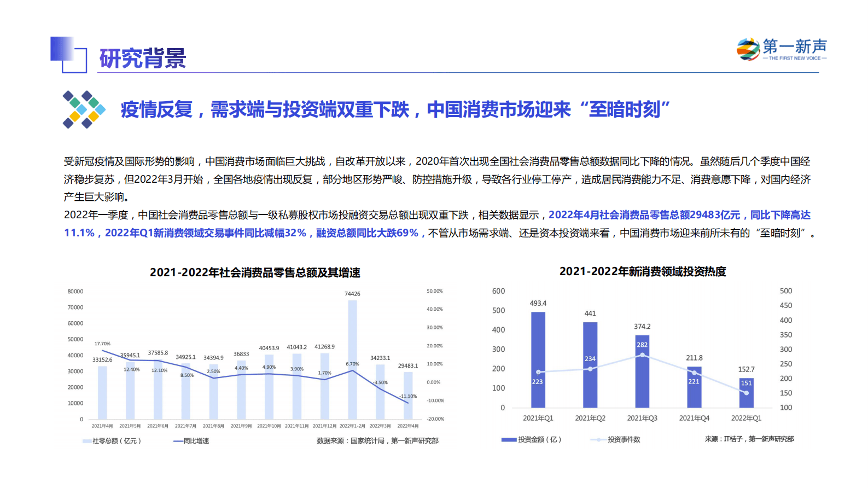This screenshot has width=868, height=488.
Task: Click the paragraph line starting 受新冠疫情及国际形势的影响
Action: [437, 161]
